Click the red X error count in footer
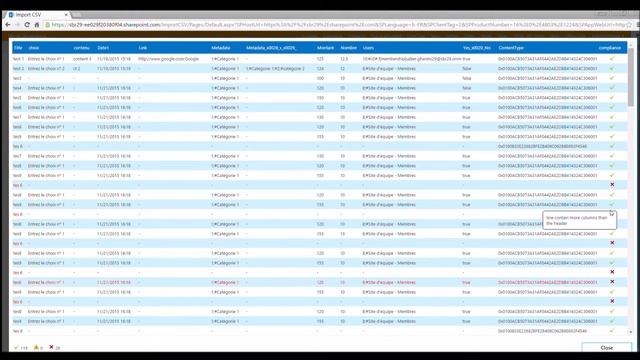The width and height of the screenshot is (640, 360). coord(51,347)
